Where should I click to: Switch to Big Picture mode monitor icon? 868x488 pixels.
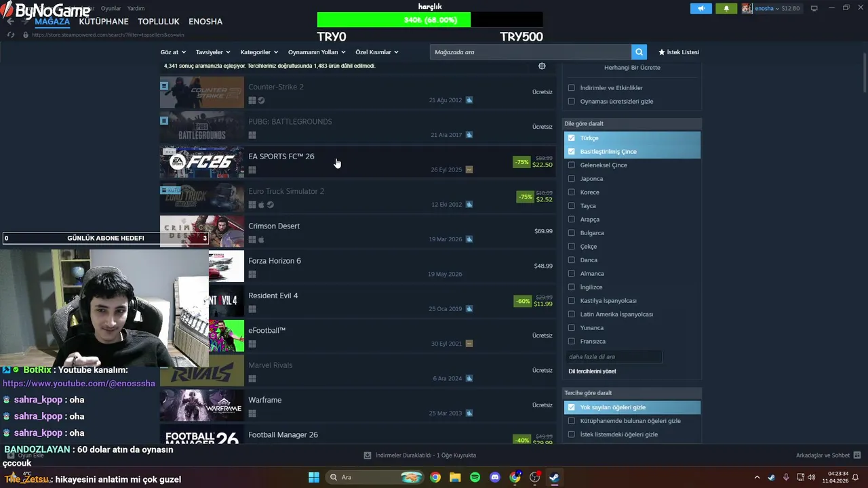click(814, 8)
